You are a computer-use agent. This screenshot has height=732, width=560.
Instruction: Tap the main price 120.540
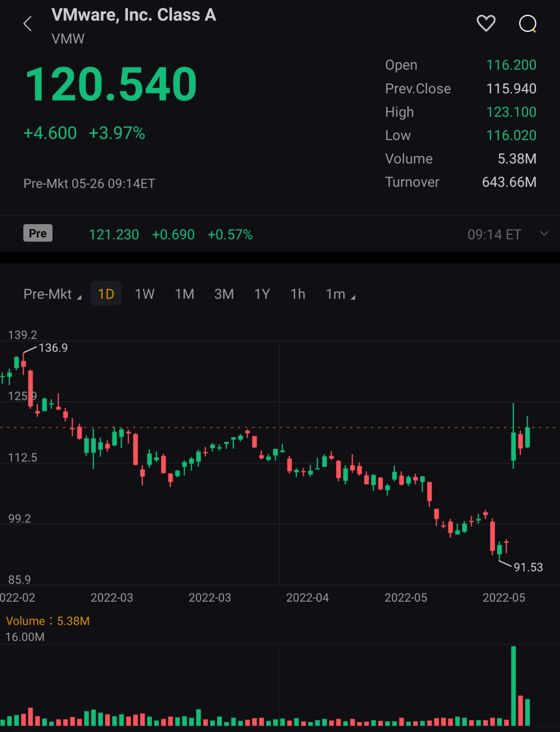pos(111,84)
